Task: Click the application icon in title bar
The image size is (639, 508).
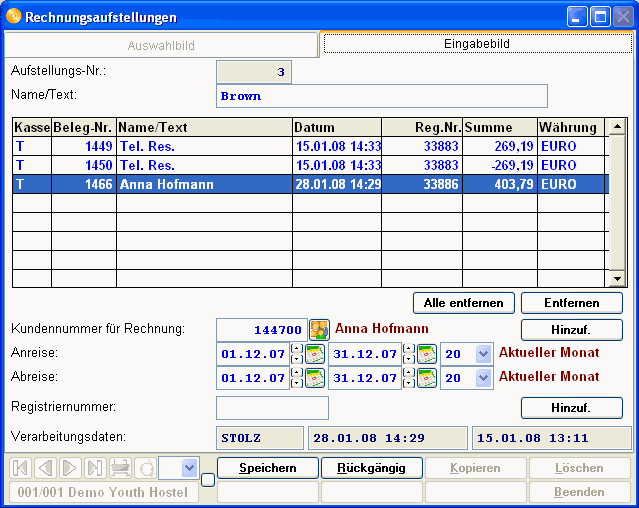Action: (13, 16)
